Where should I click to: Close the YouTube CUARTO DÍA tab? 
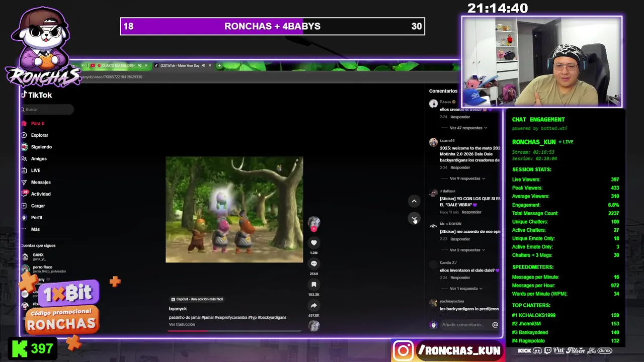[x=146, y=65]
